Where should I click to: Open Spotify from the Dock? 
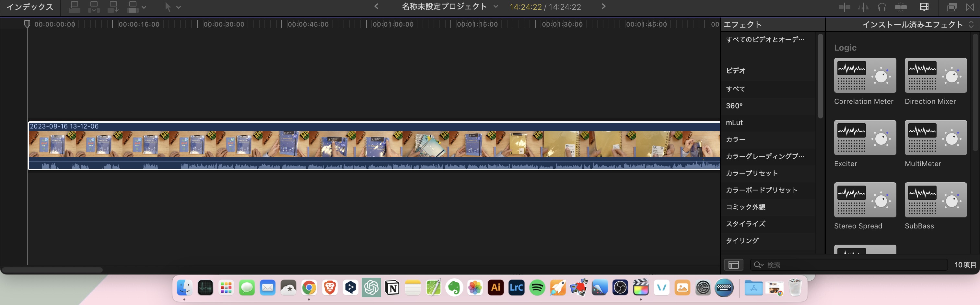click(x=537, y=288)
